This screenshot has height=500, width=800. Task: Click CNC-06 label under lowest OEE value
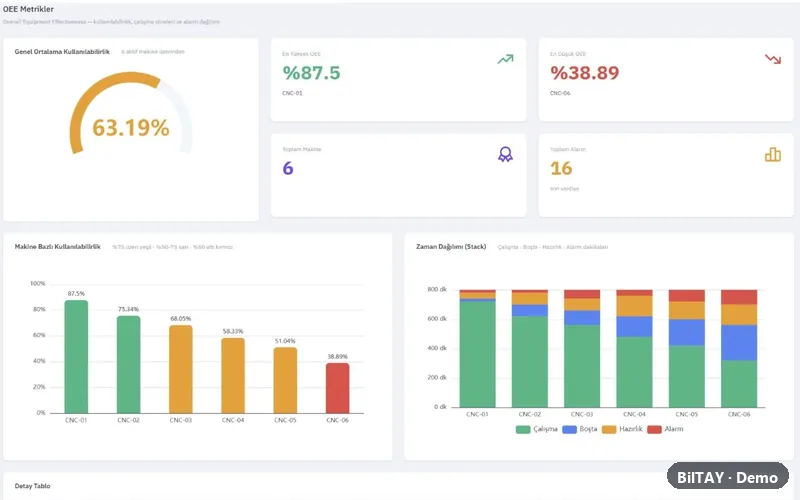point(560,93)
